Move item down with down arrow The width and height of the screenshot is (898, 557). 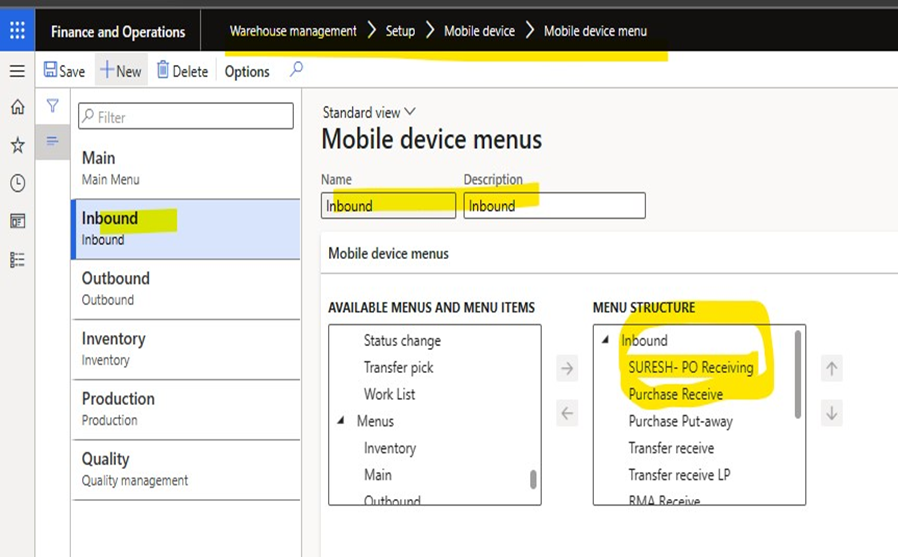coord(832,413)
